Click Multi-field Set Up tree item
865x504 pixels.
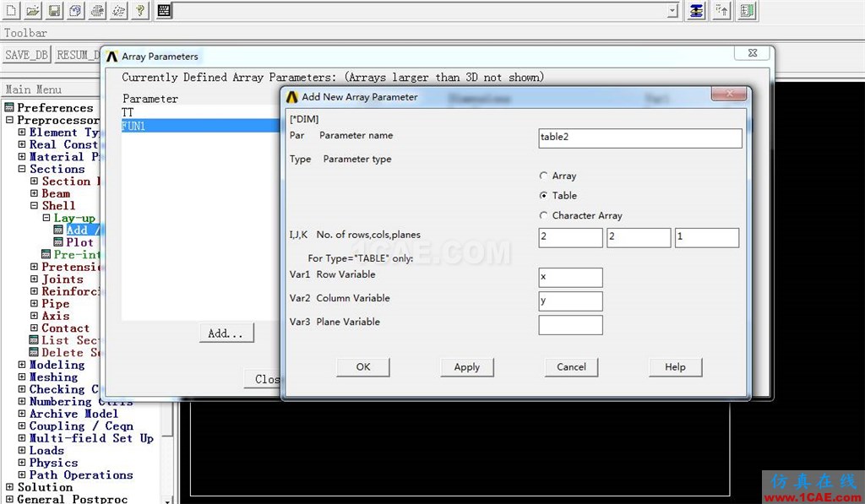click(x=91, y=438)
